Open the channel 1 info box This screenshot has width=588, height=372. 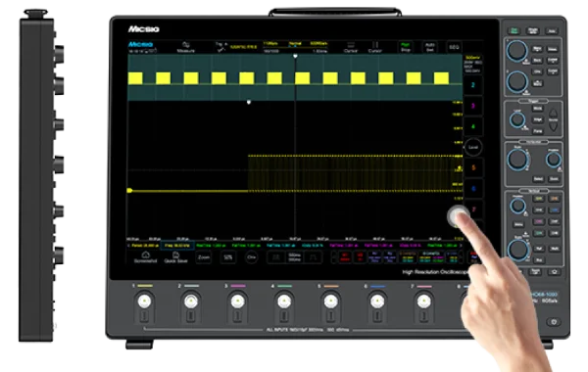pyautogui.click(x=473, y=64)
